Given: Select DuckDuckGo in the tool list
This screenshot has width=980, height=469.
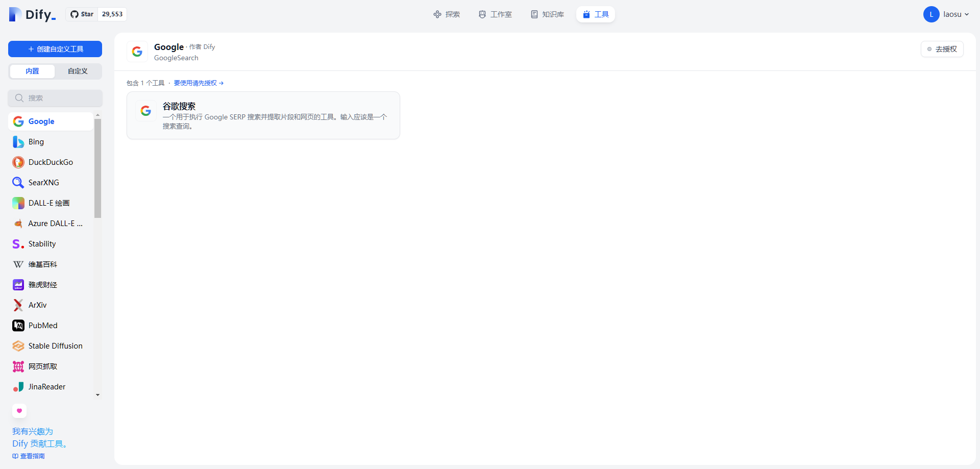Looking at the screenshot, I should coord(51,162).
